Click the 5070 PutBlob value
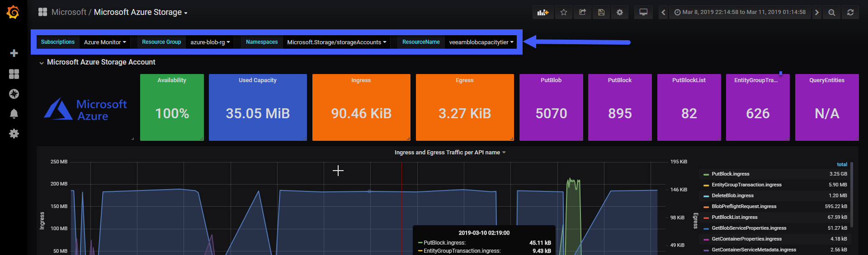 551,113
